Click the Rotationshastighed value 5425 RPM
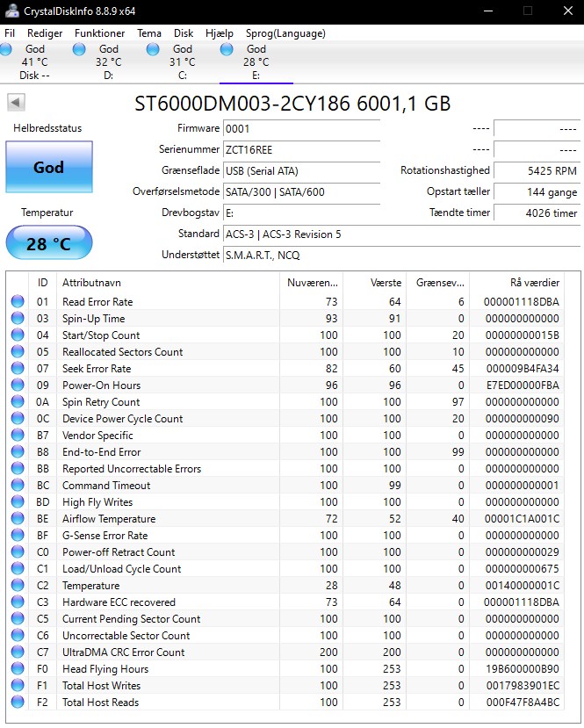Viewport: 584px width, 728px height. point(537,171)
